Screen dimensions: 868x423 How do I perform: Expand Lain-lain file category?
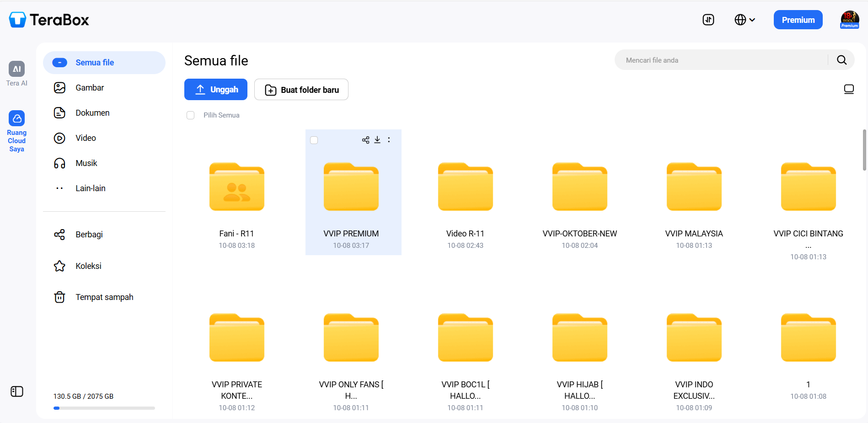[x=90, y=188]
